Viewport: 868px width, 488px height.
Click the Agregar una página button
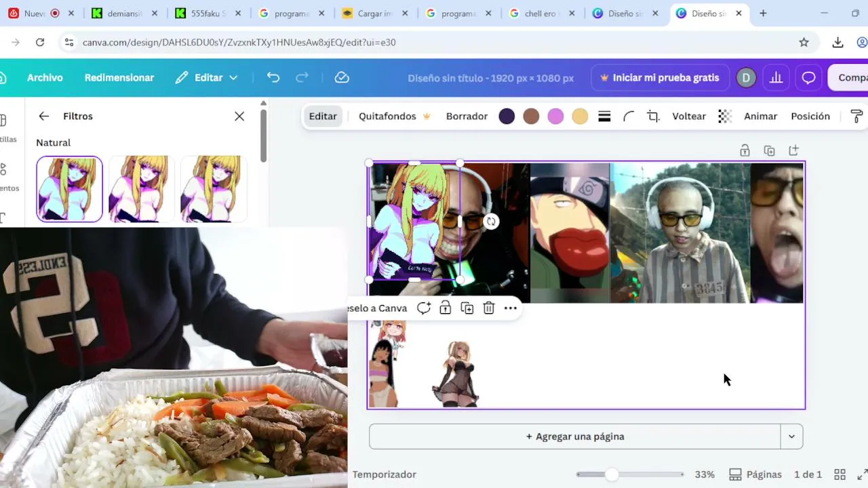[575, 436]
